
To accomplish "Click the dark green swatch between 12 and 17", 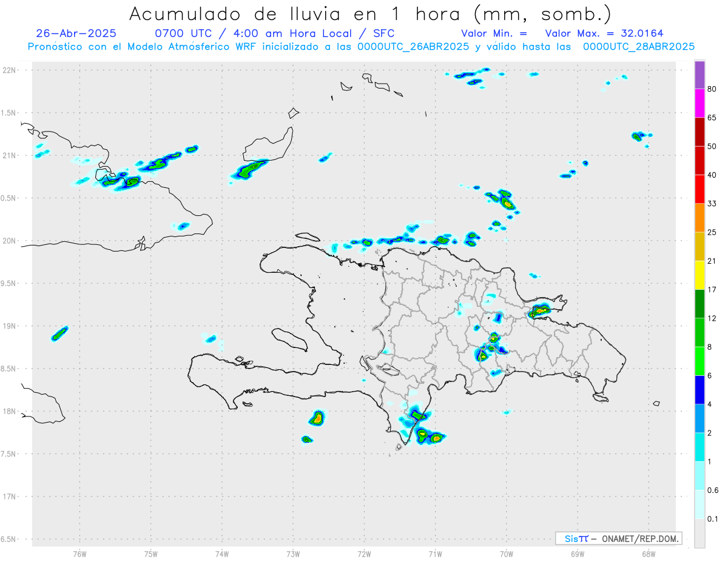I will point(699,304).
